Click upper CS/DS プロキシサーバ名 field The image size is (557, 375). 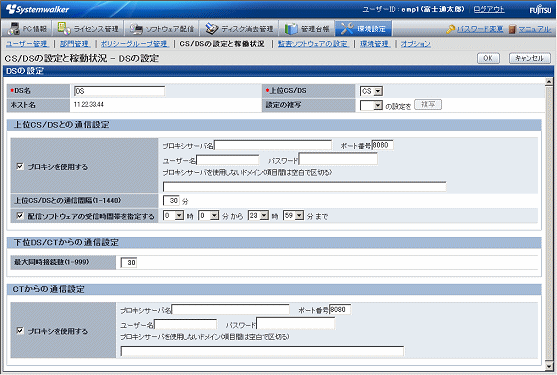pyautogui.click(x=273, y=145)
